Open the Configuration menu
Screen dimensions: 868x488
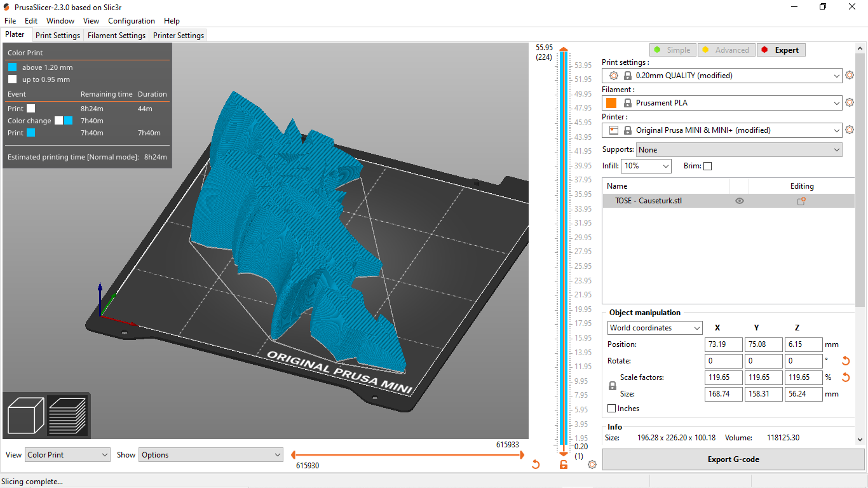[x=131, y=21]
